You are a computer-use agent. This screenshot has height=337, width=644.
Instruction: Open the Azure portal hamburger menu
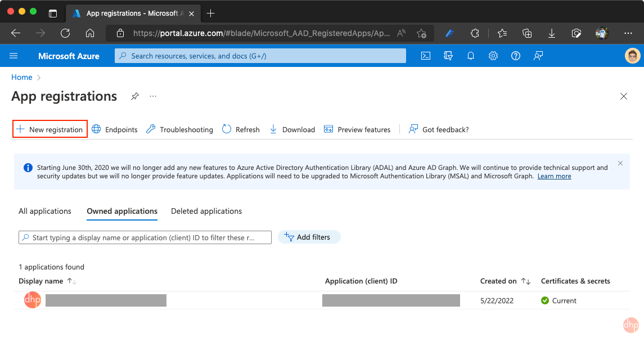[x=13, y=56]
